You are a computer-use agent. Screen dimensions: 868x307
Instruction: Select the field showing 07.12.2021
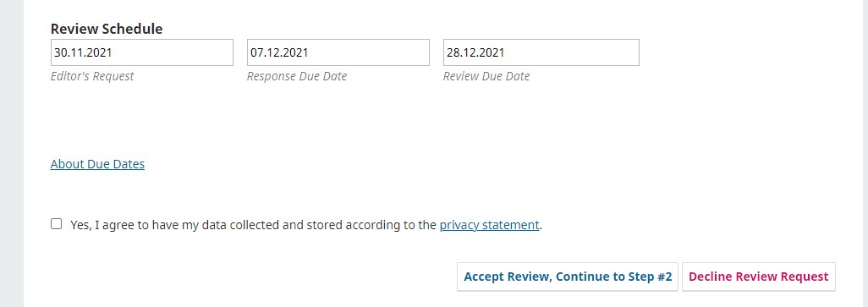click(338, 52)
